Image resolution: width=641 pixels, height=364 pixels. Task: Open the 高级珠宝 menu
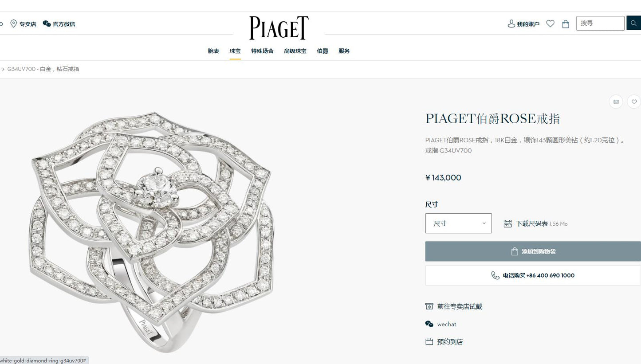pyautogui.click(x=295, y=51)
